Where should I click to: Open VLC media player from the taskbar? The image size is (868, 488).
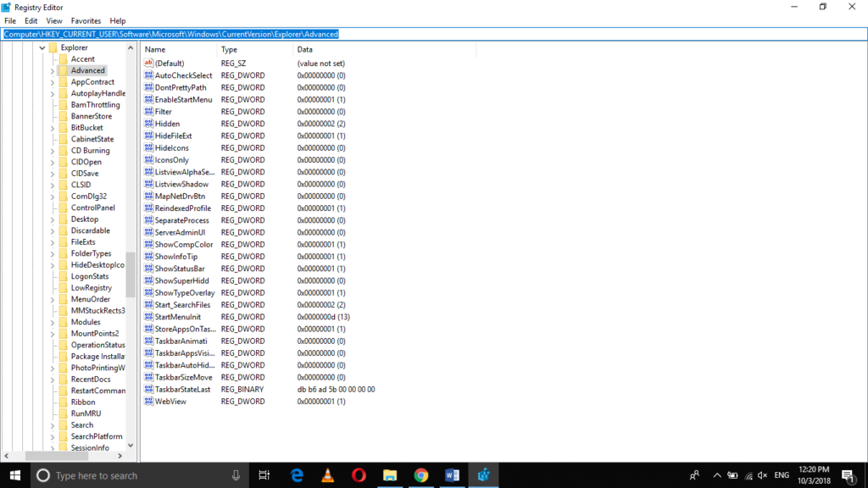click(327, 475)
